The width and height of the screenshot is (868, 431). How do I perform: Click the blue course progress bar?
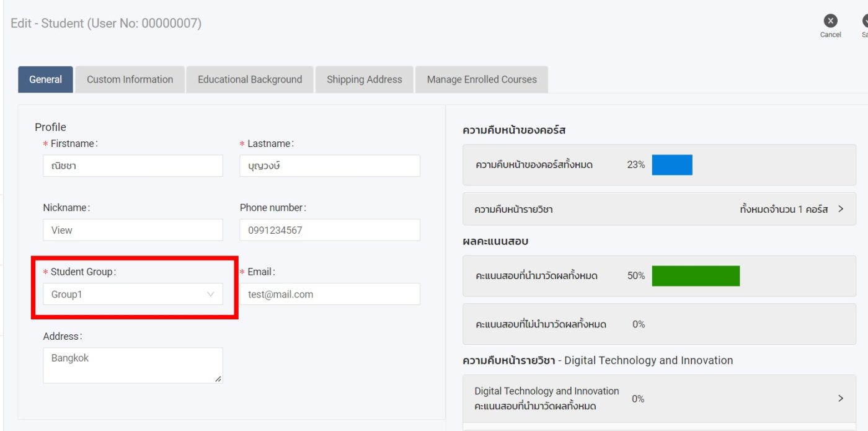tap(672, 165)
